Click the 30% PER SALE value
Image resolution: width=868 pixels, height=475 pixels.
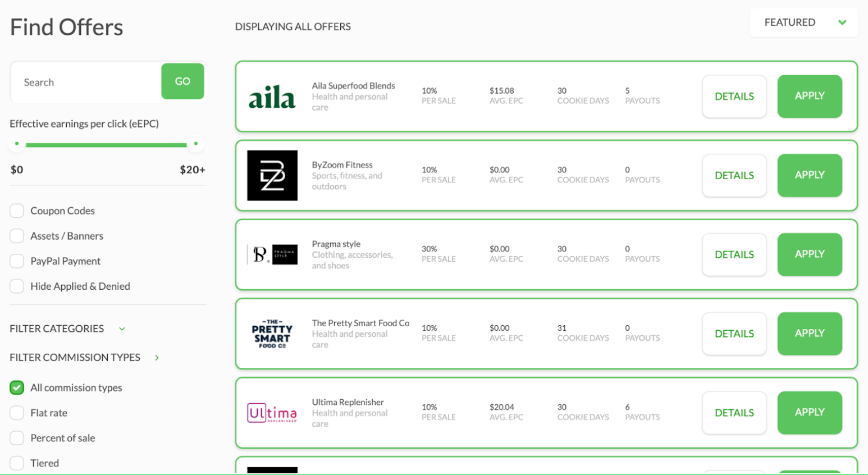tap(429, 249)
